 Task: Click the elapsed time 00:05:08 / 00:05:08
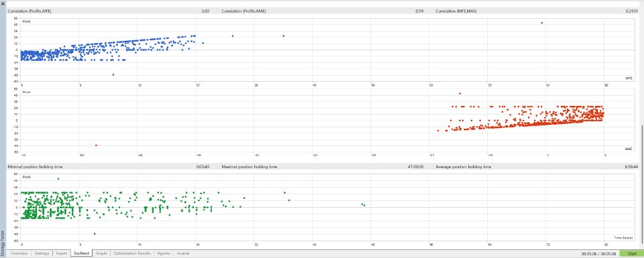599,254
